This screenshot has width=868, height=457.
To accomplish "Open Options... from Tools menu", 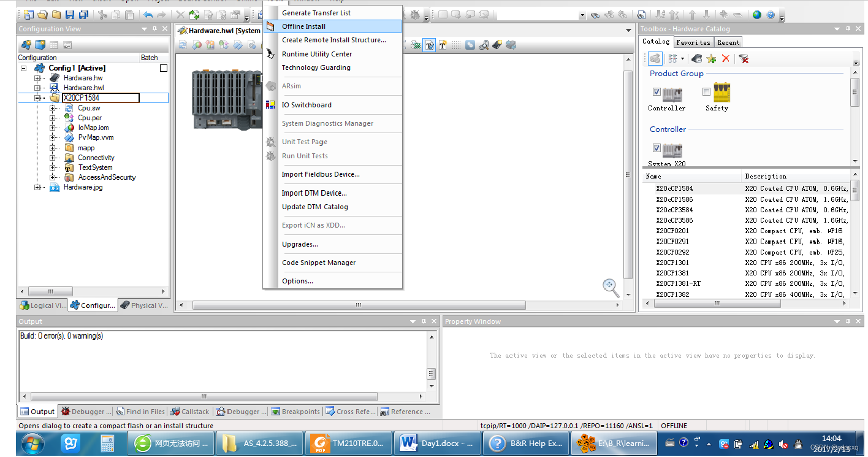I will [297, 281].
